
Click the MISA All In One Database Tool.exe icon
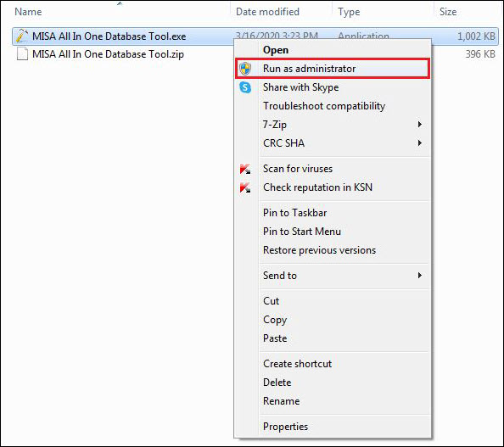coord(22,36)
